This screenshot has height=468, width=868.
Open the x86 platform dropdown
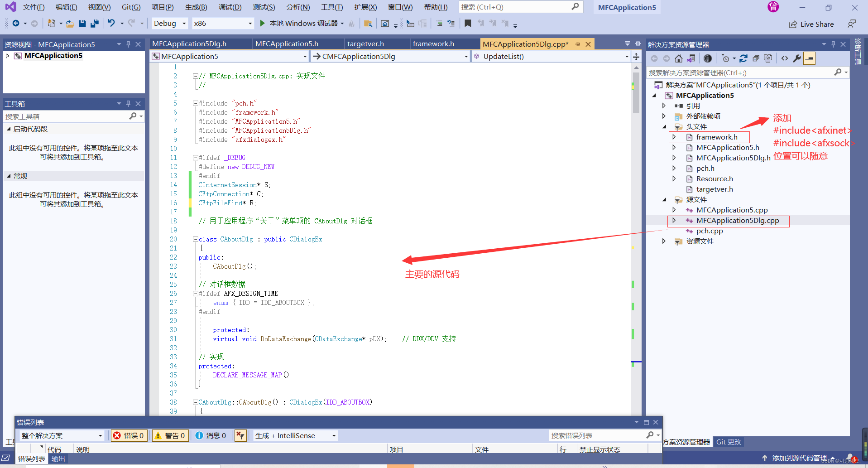click(222, 23)
